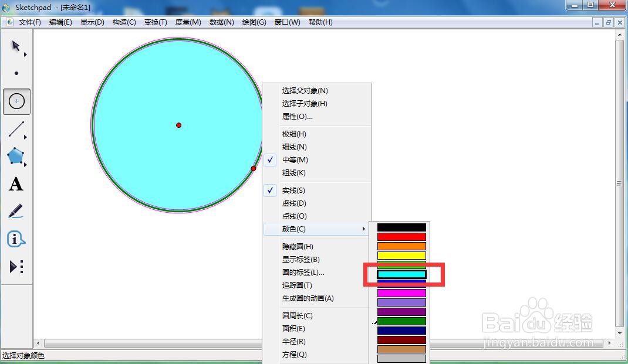Choose the polygon tool
This screenshot has height=364, width=628.
point(16,157)
